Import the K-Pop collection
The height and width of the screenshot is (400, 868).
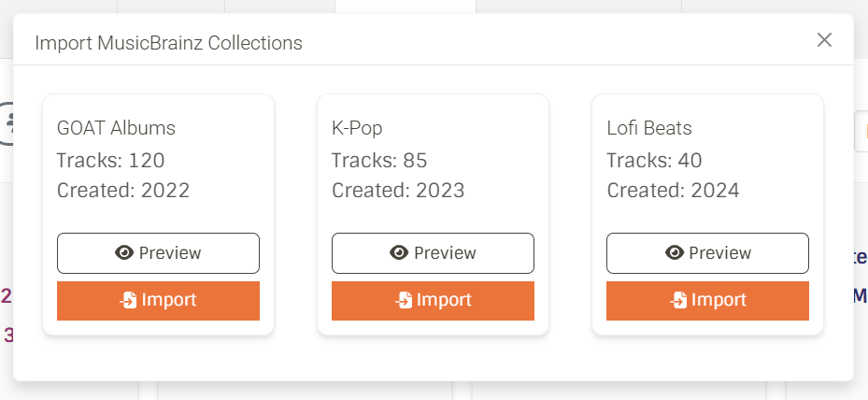433,301
